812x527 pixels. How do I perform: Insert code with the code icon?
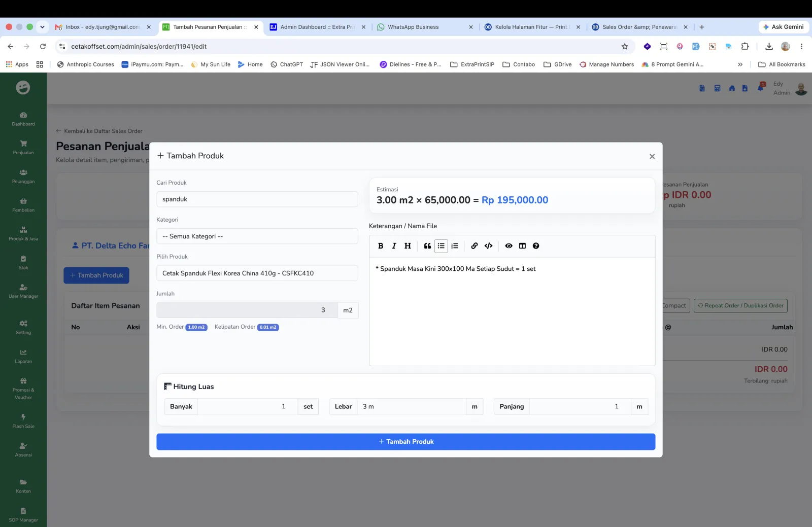tap(488, 246)
